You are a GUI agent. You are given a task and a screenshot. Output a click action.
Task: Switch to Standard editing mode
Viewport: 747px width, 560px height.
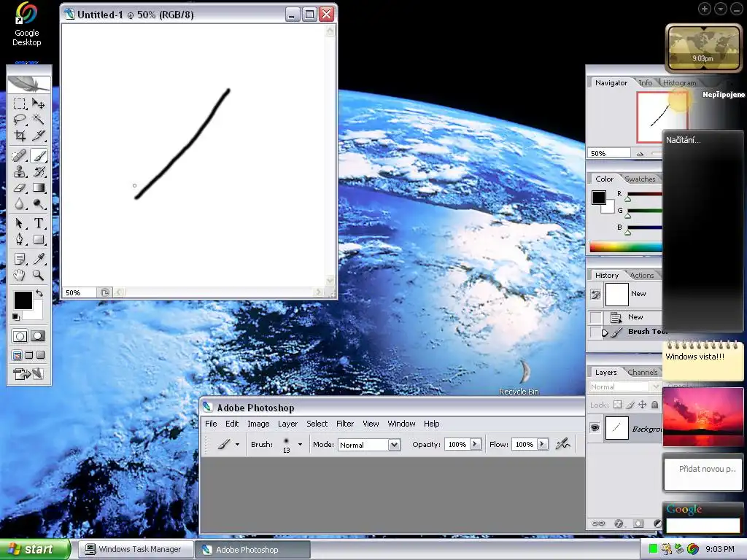[x=20, y=336]
